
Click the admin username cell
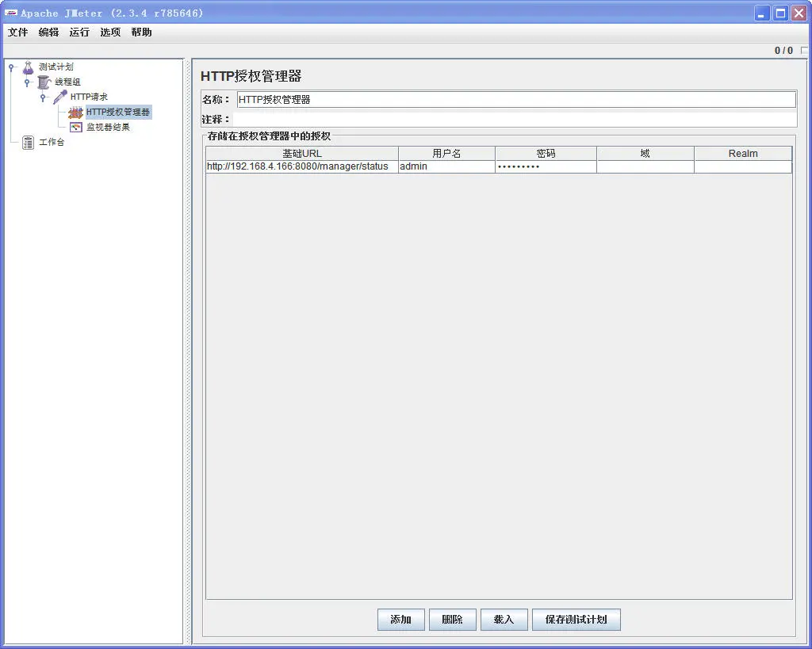tap(447, 166)
